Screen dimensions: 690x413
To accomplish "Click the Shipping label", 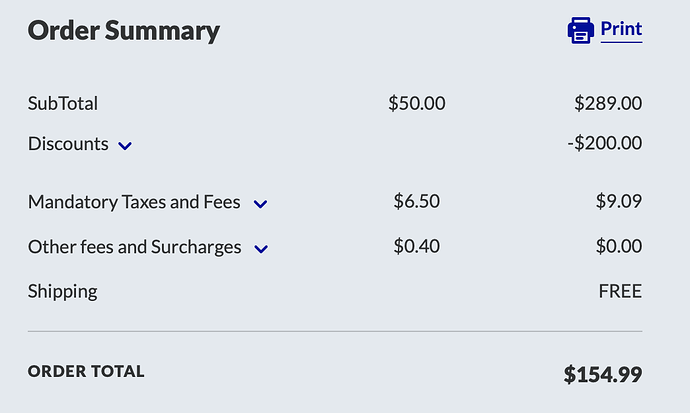I will 63,291.
